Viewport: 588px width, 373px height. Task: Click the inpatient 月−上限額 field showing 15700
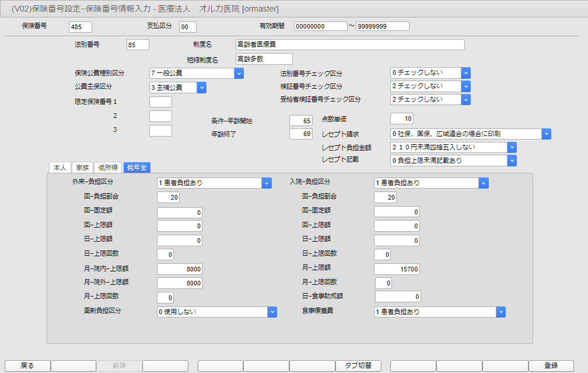click(x=397, y=269)
